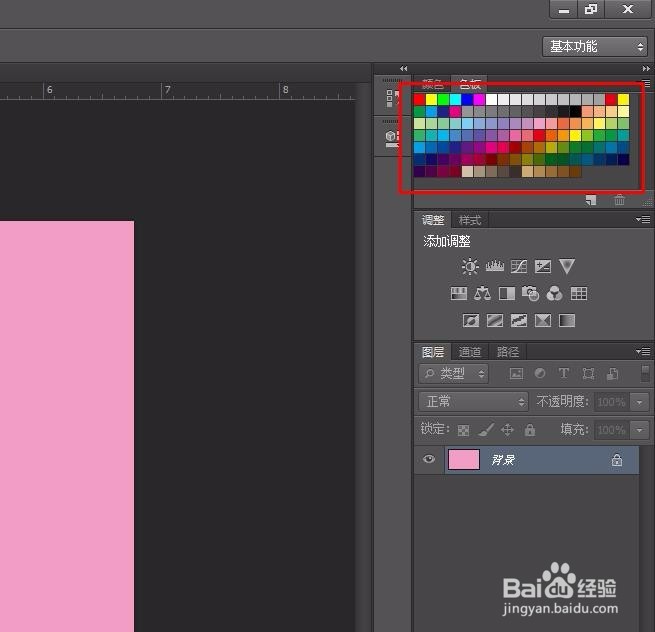Add a Channel Mixer adjustment

pos(554,293)
